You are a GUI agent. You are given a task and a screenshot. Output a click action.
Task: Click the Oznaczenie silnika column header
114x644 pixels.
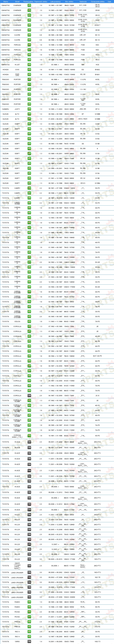tap(97, 1)
